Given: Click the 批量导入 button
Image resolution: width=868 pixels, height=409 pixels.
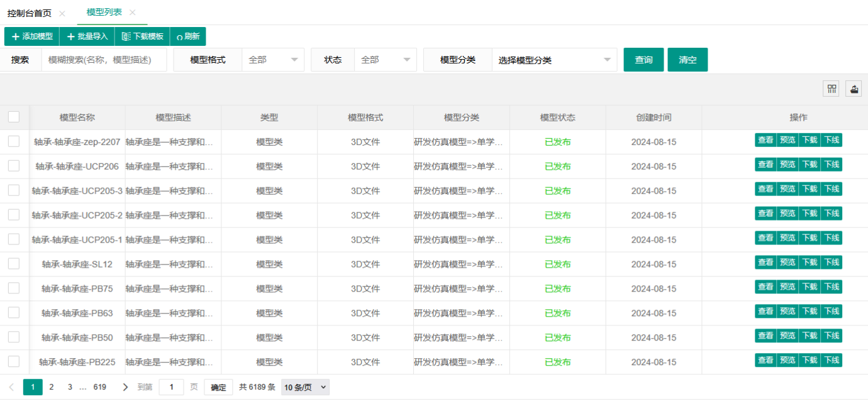Looking at the screenshot, I should point(87,36).
